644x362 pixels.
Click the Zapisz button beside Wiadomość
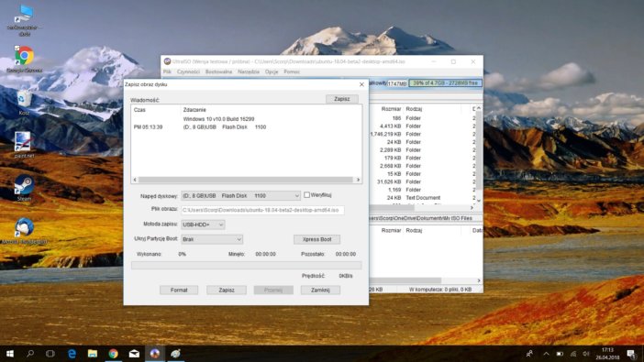click(341, 99)
